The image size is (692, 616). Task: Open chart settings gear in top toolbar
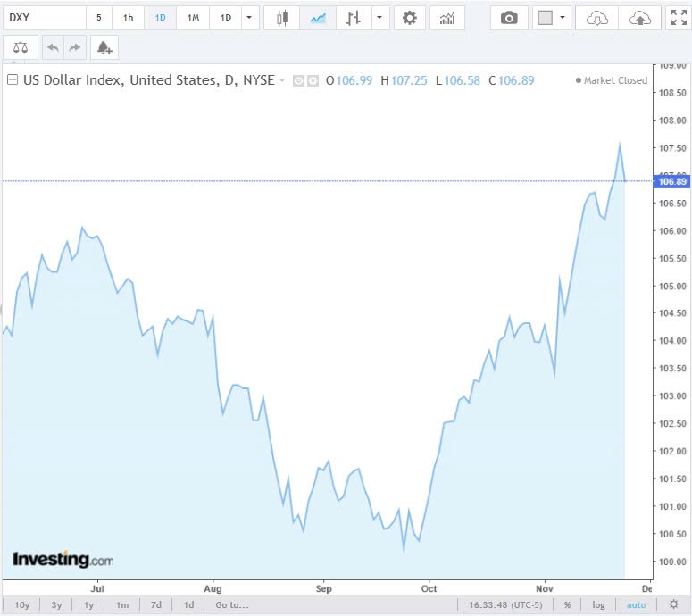click(x=409, y=18)
